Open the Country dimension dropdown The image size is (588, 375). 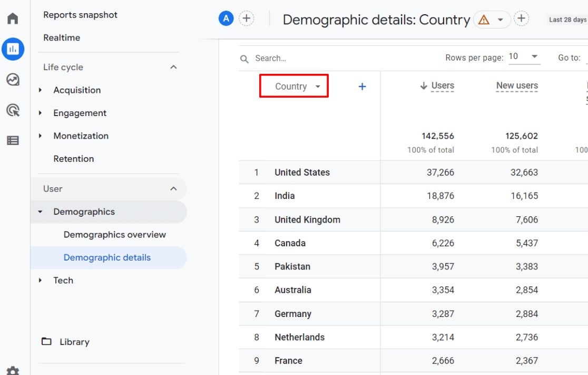click(x=293, y=86)
